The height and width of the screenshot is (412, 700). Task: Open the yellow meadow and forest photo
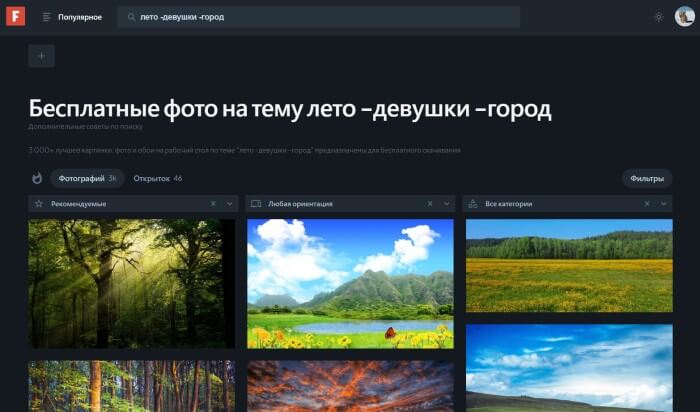[x=569, y=265]
